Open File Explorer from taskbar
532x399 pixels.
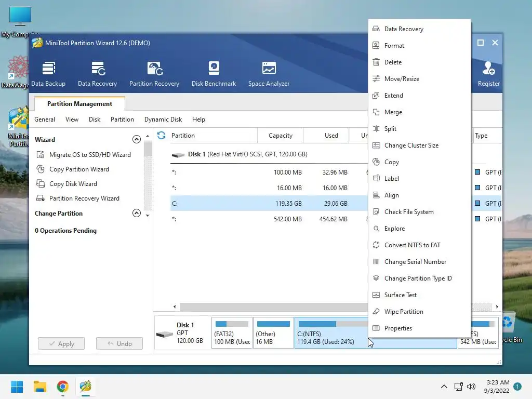[x=39, y=387]
